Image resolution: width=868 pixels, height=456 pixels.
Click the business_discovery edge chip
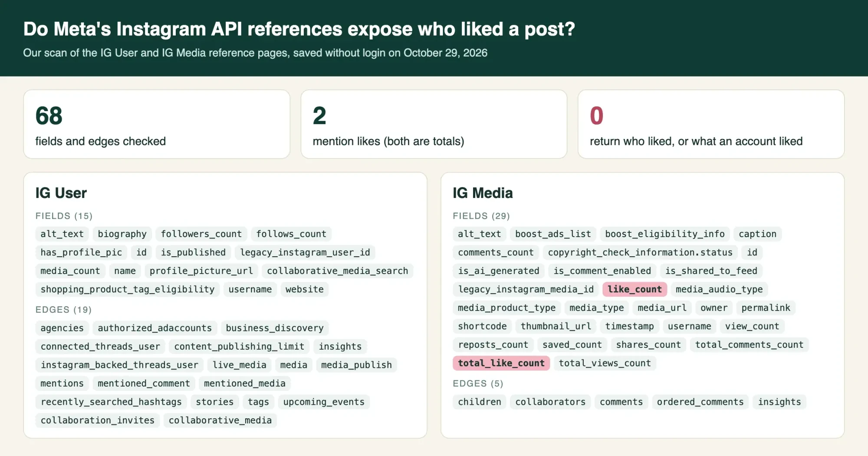tap(275, 328)
